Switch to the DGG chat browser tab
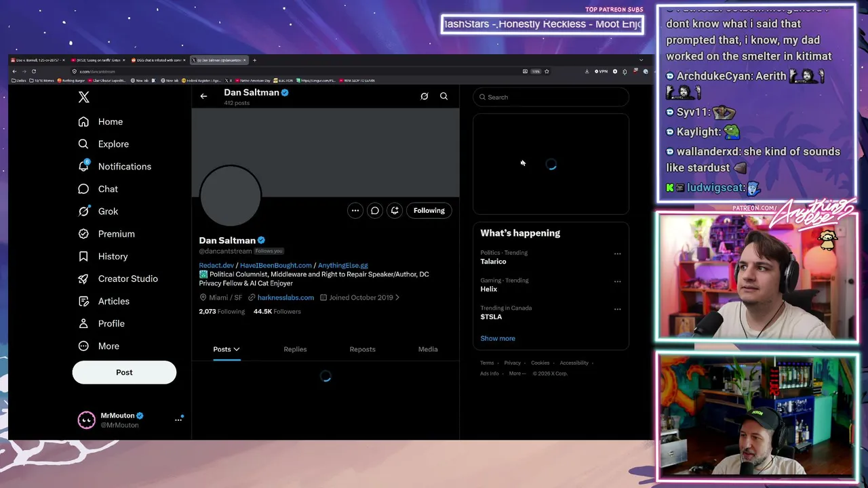This screenshot has width=868, height=488. 159,60
